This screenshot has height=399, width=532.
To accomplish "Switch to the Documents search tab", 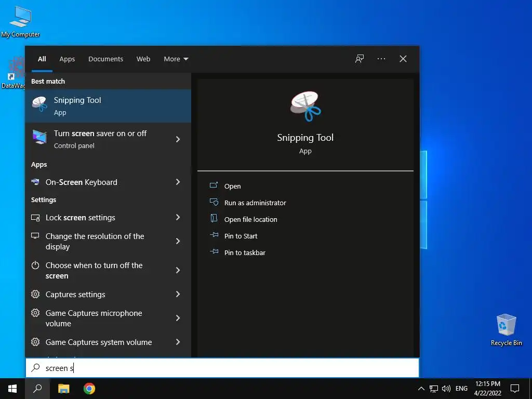I will point(105,59).
